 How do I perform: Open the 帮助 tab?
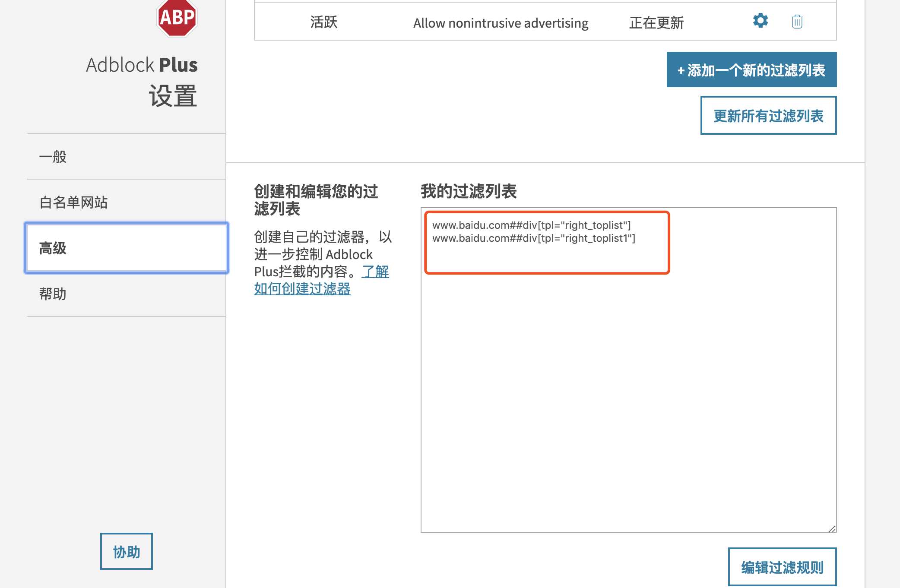tap(126, 294)
